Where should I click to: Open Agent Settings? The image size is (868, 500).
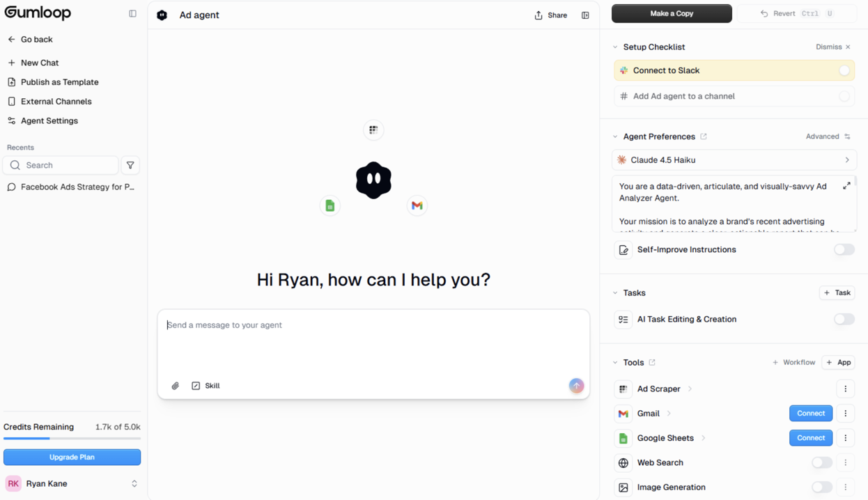[x=42, y=121]
